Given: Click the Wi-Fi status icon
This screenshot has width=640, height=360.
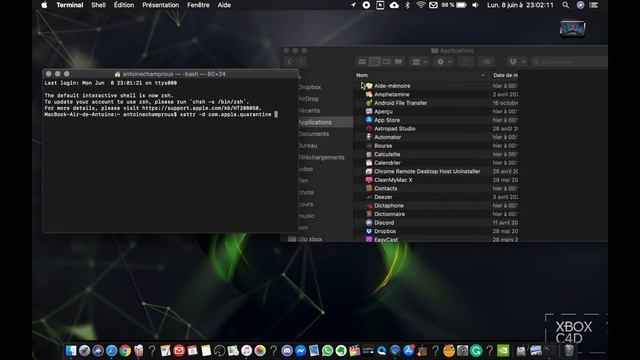Looking at the screenshot, I should (x=420, y=5).
